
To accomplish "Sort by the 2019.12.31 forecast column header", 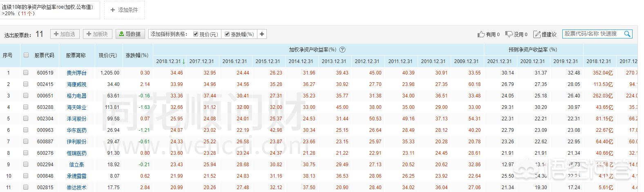I will click(566, 61).
